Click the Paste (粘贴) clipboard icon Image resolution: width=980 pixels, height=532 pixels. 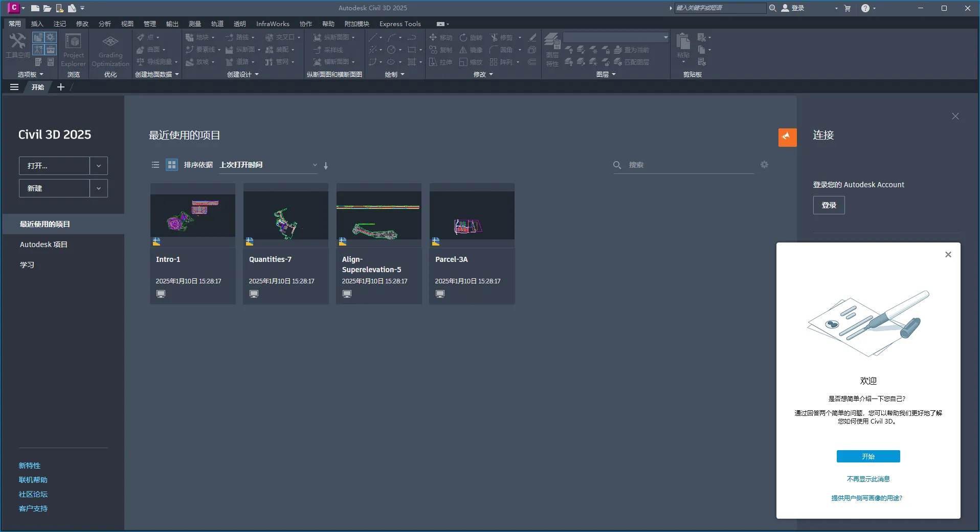tap(683, 46)
